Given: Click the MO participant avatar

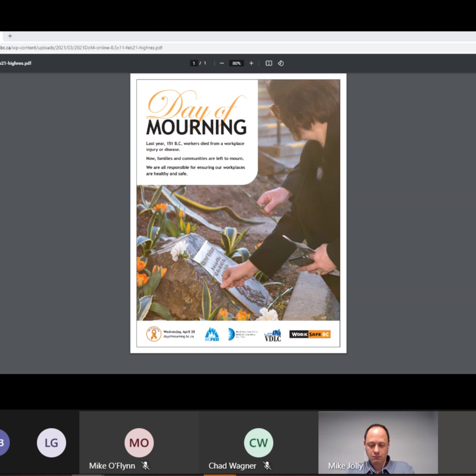Looking at the screenshot, I should point(139,443).
